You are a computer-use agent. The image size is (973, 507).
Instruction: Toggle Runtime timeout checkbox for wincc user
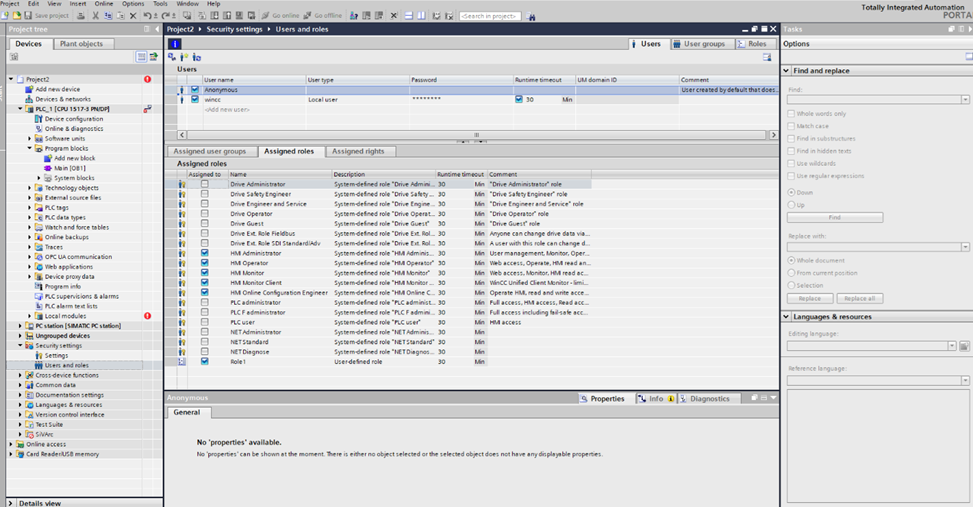(519, 99)
